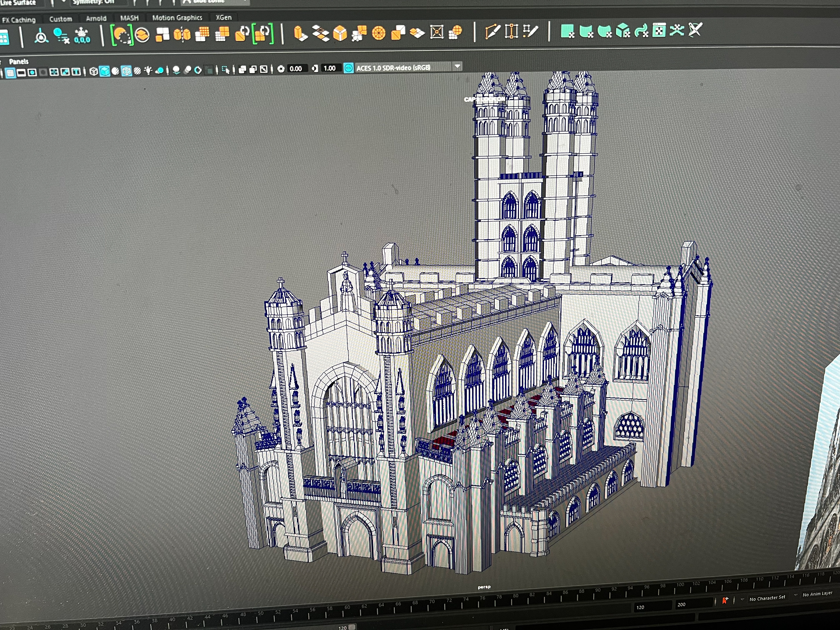Toggle Use All Lights bulb icon
The height and width of the screenshot is (630, 840).
tap(148, 70)
